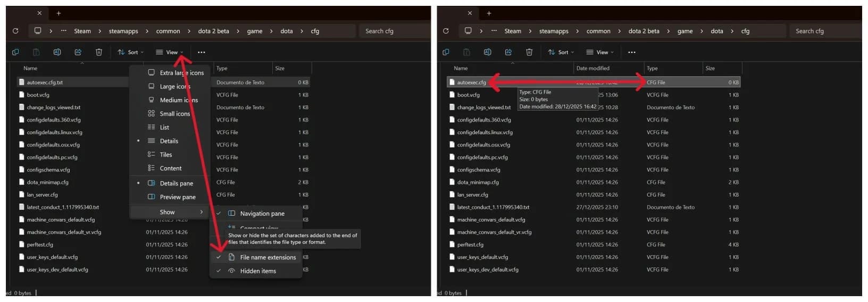Choose Large icons from the View menu
Viewport: 868px width, 302px height.
[x=174, y=86]
